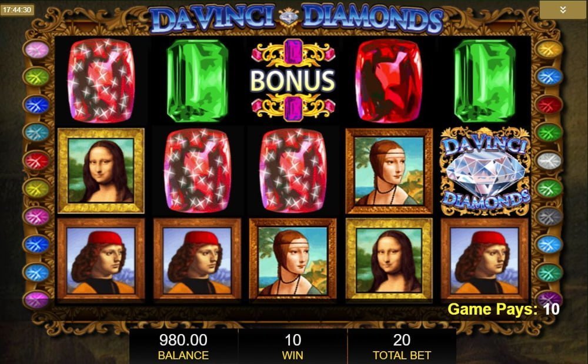Image resolution: width=588 pixels, height=364 pixels.
Task: Select the purple payline gem at bottom left
Action: [36, 300]
